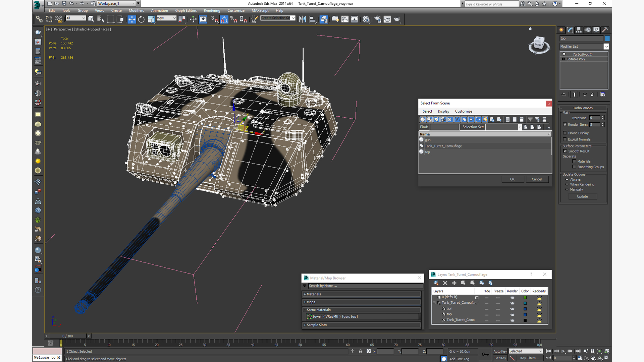Open the Manage Layers toolbar icon
The height and width of the screenshot is (362, 644).
point(324,19)
